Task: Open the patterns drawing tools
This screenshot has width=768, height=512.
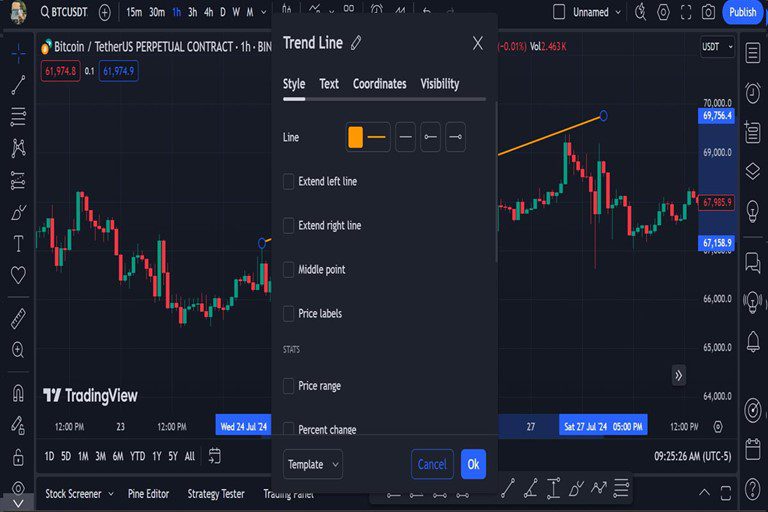Action: (x=18, y=148)
